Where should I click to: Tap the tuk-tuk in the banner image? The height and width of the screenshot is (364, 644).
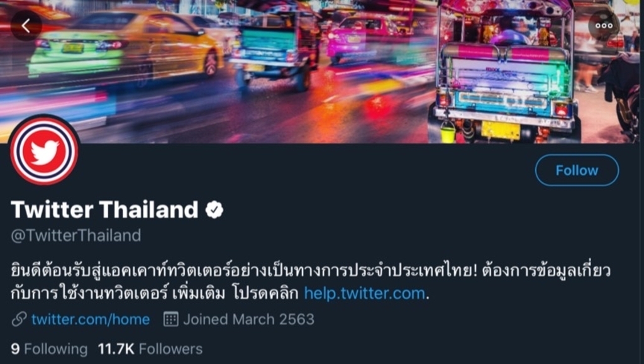point(504,72)
